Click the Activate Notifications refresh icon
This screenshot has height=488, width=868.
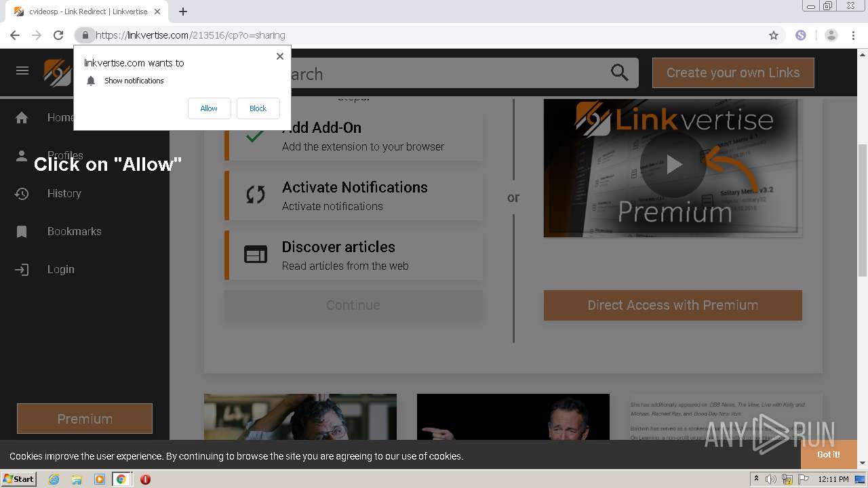(x=256, y=195)
